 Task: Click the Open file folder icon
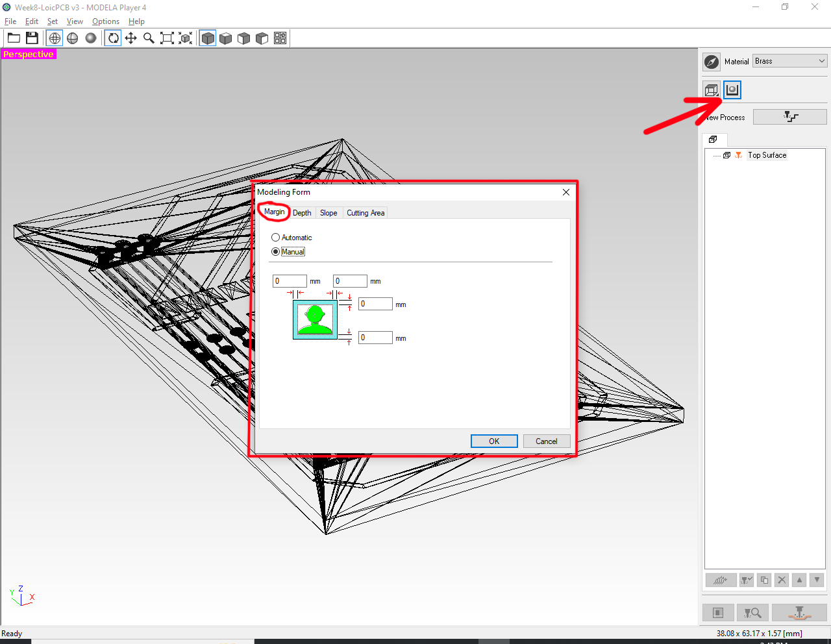[x=14, y=38]
